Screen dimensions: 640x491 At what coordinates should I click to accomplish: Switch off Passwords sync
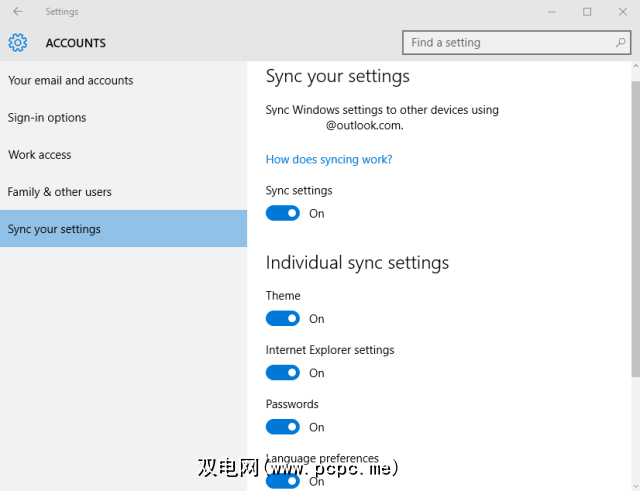coord(283,427)
